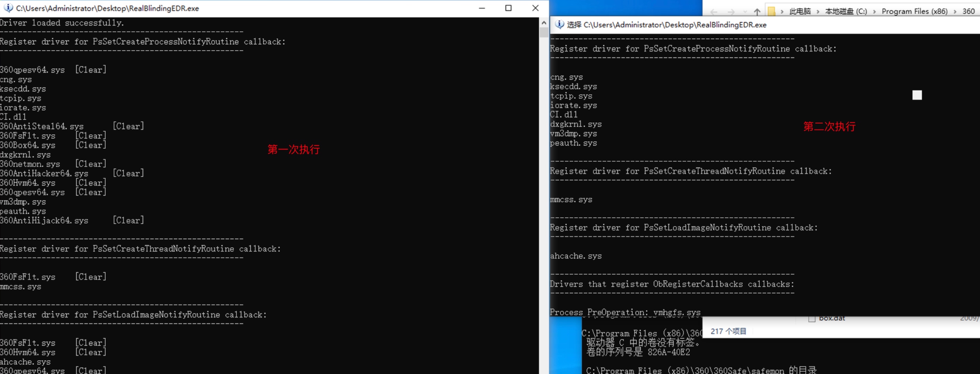This screenshot has height=374, width=980.
Task: Click the scroll-up arrow in left console
Action: coord(544,23)
